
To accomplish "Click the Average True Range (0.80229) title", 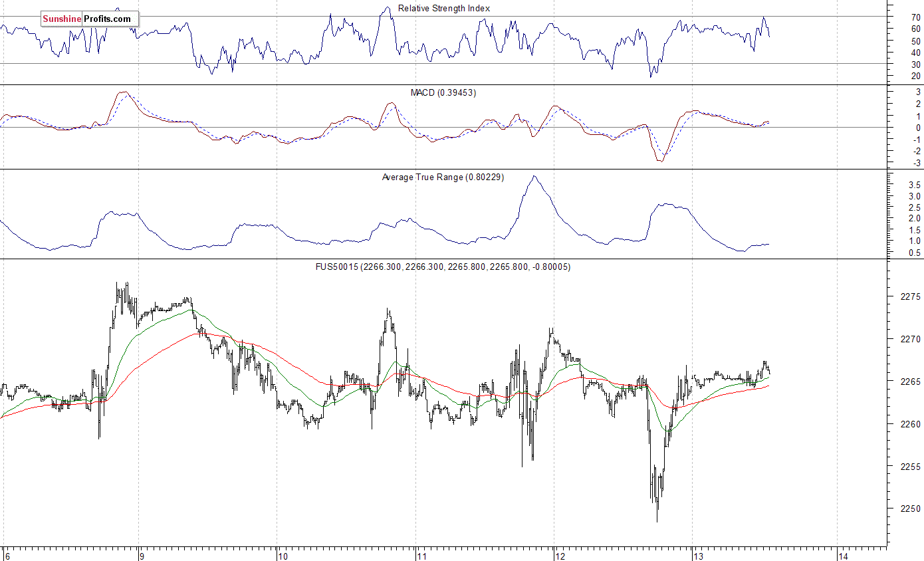I will click(x=443, y=177).
